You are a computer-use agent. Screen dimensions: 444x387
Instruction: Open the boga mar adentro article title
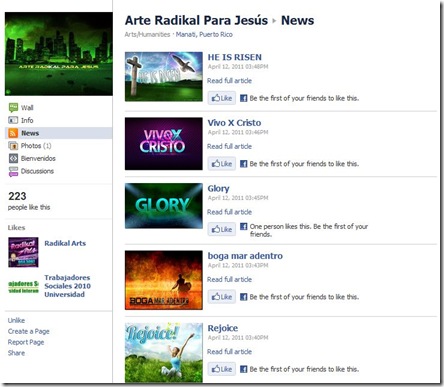tap(245, 256)
